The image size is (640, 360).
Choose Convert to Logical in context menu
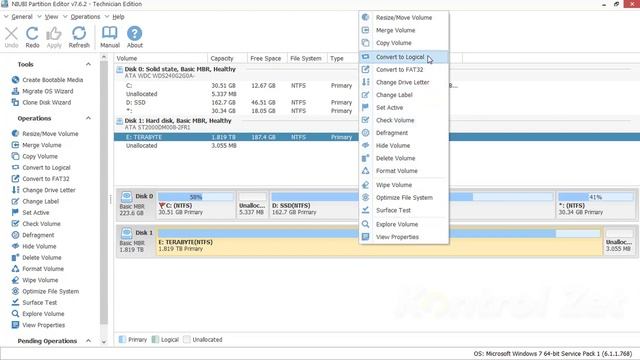tap(404, 57)
